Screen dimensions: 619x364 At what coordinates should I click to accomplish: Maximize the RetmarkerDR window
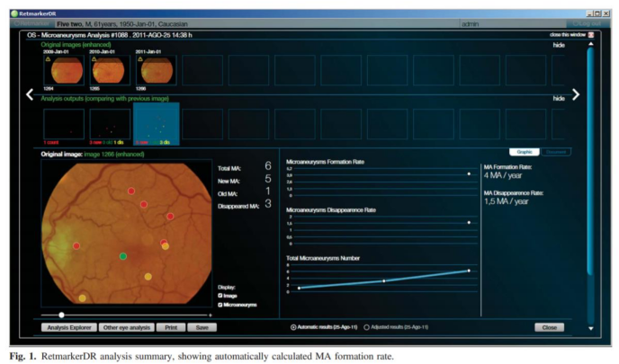[x=597, y=13]
